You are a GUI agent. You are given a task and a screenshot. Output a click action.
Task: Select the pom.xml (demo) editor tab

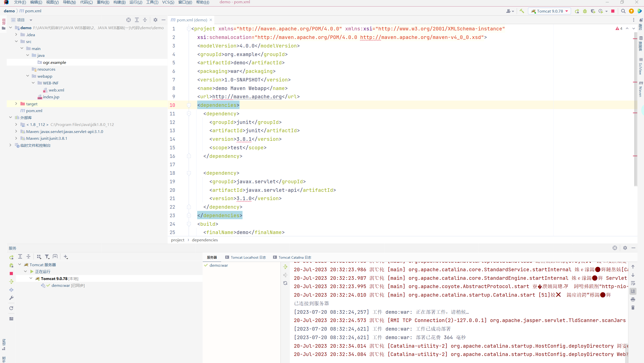pyautogui.click(x=191, y=20)
